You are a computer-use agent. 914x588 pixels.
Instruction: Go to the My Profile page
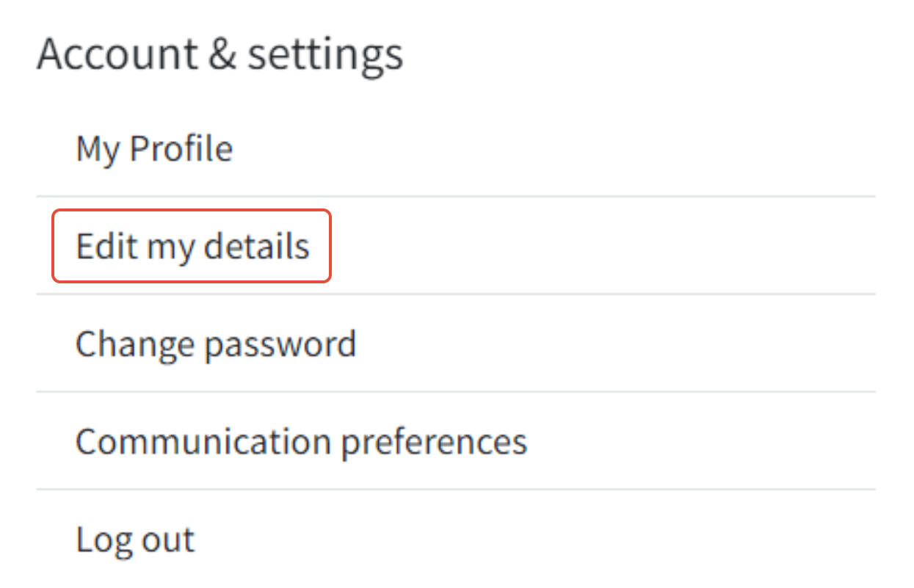click(x=154, y=149)
